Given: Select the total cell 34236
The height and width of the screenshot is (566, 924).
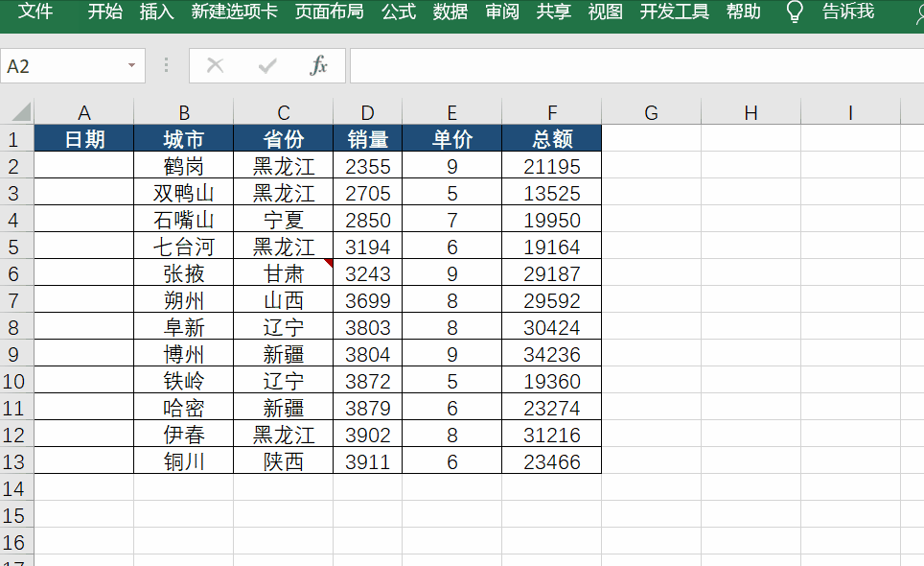Looking at the screenshot, I should [551, 354].
